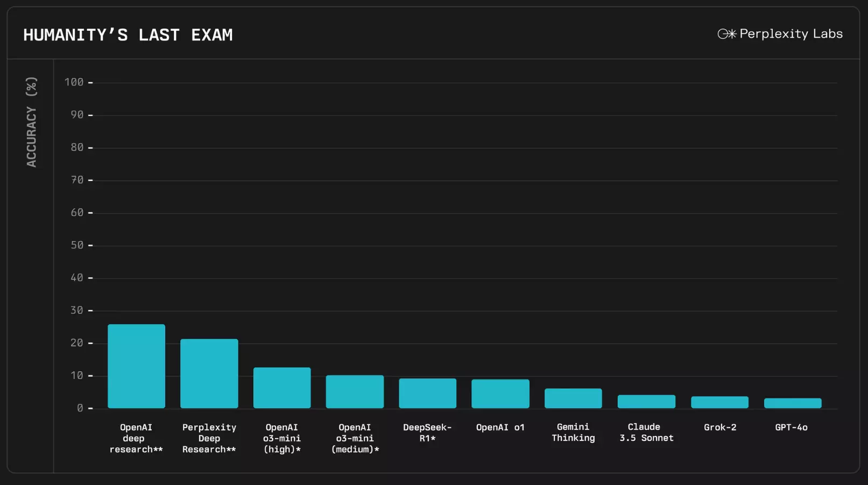Image resolution: width=868 pixels, height=485 pixels.
Task: Click the Perplexity Labs logo icon
Action: tap(727, 34)
